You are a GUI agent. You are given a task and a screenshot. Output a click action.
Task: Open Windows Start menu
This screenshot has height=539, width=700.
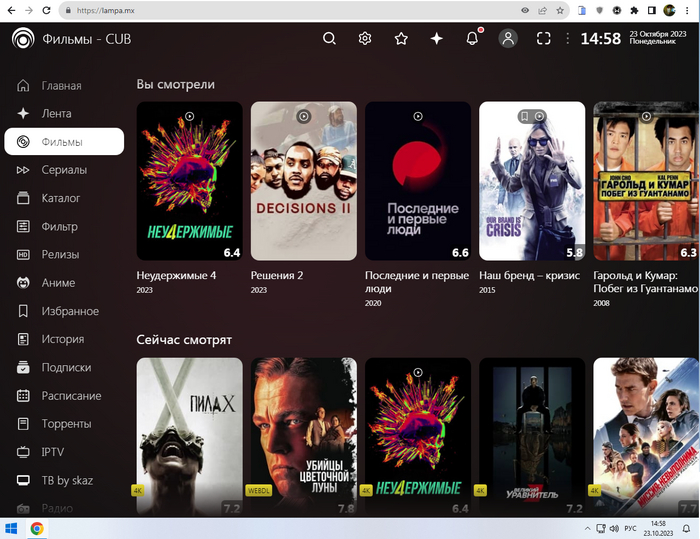point(11,529)
